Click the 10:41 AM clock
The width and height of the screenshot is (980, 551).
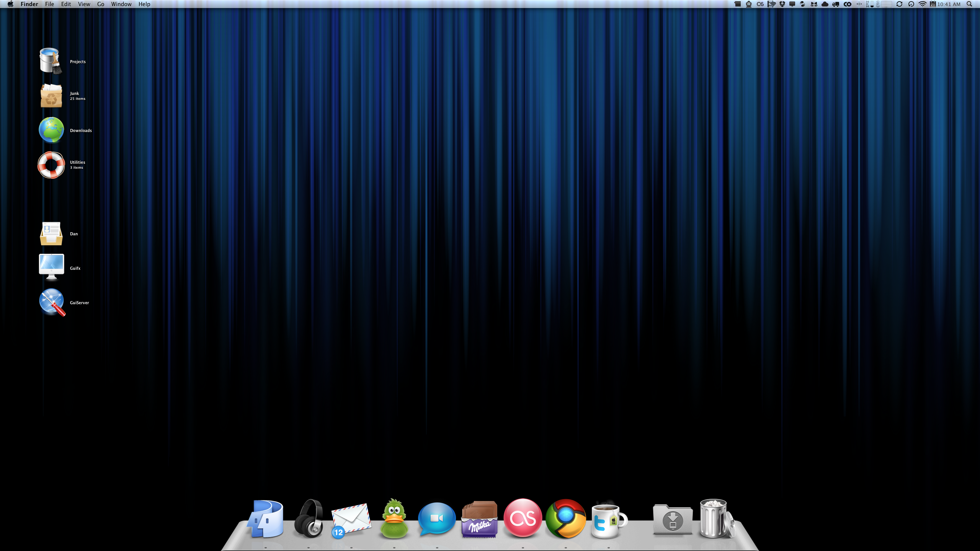949,4
